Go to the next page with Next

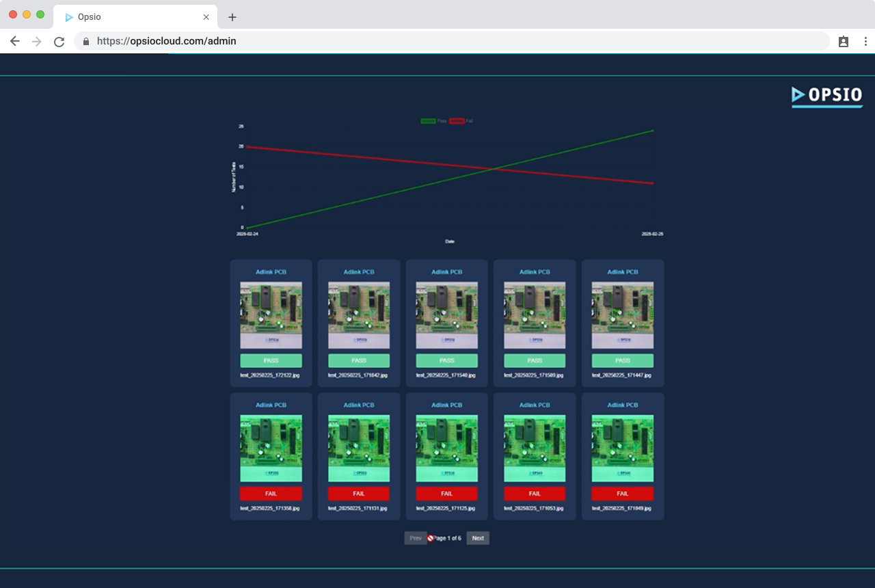click(478, 538)
